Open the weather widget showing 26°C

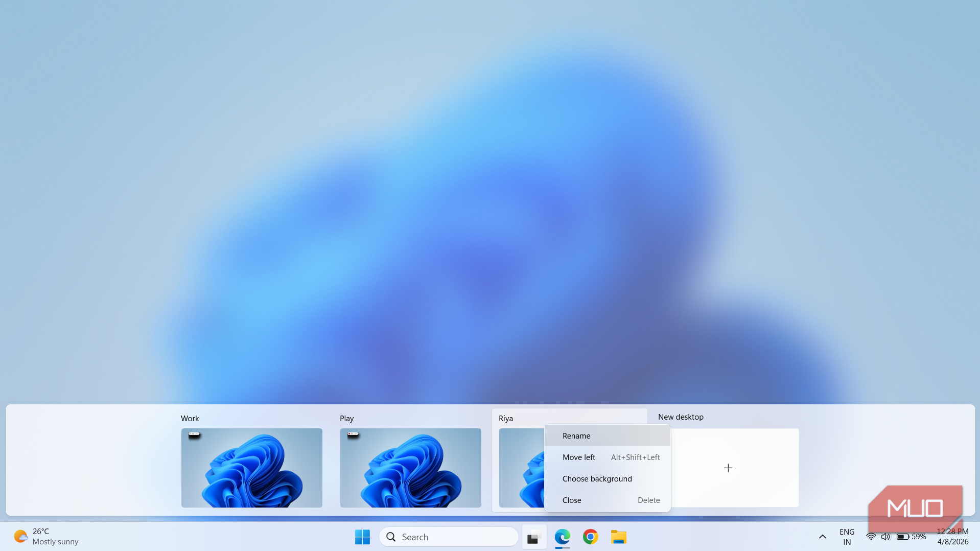coord(46,537)
